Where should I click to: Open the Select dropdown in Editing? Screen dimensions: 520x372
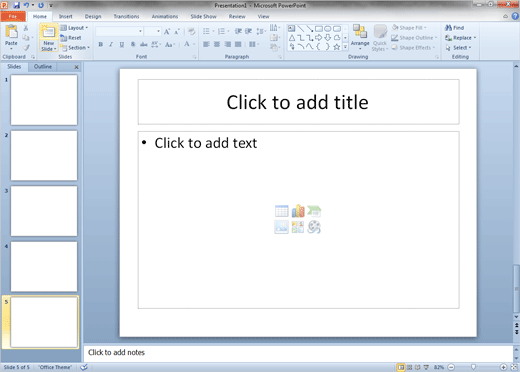(459, 48)
